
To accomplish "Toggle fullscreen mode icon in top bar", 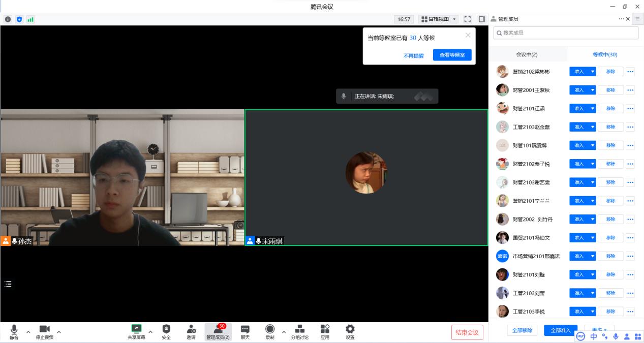I will (468, 19).
